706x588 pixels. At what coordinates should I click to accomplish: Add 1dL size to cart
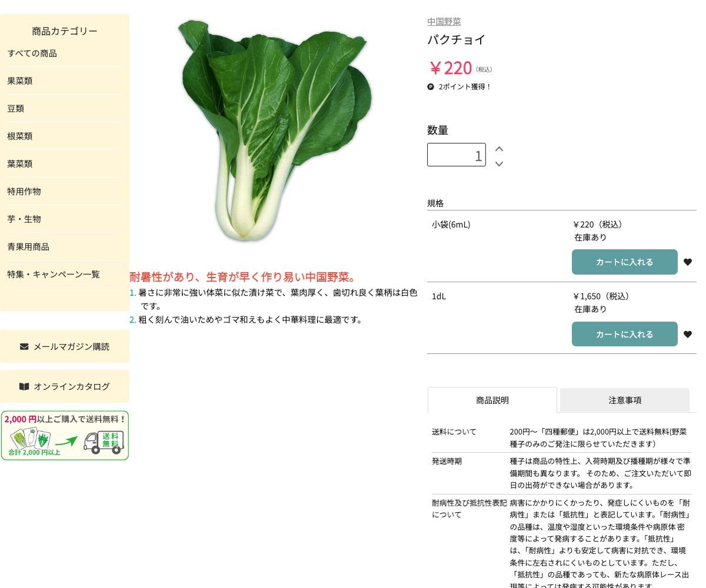624,335
